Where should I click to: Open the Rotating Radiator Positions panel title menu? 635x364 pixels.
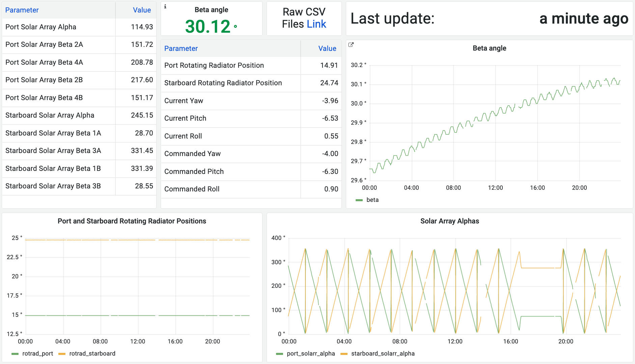point(132,221)
